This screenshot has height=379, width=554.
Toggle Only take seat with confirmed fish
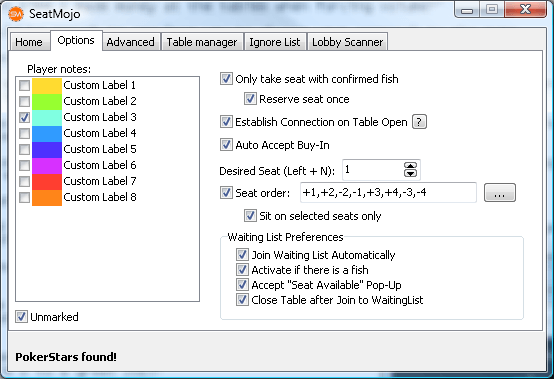pyautogui.click(x=226, y=78)
